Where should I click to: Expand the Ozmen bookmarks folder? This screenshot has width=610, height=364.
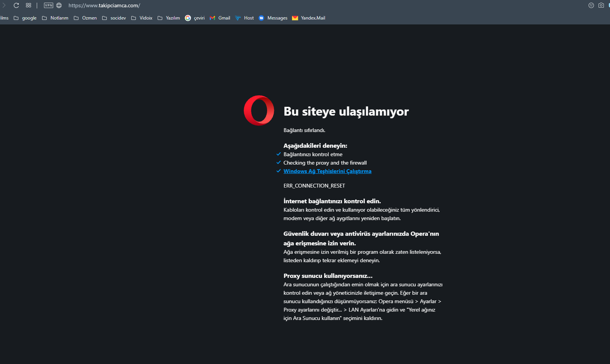click(85, 18)
